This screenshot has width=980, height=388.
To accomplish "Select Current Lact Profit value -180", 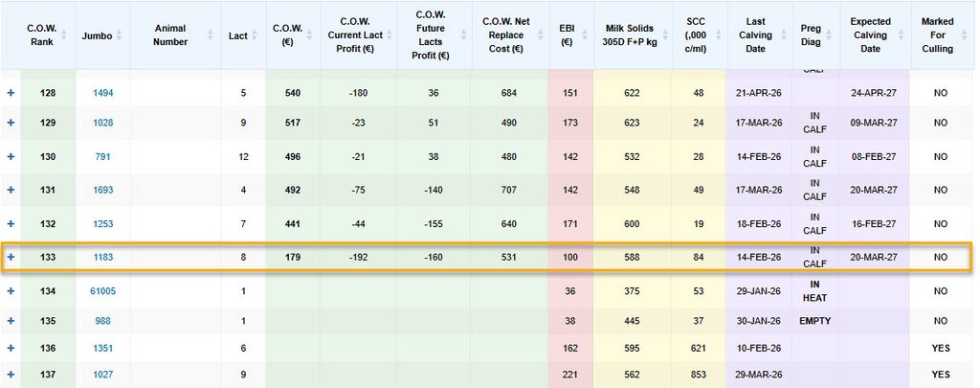I will point(358,93).
